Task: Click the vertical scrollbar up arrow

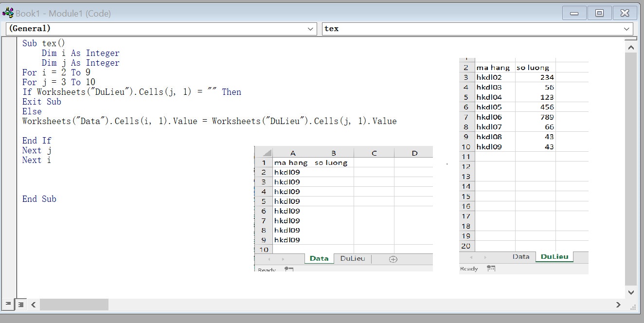Action: [x=631, y=48]
